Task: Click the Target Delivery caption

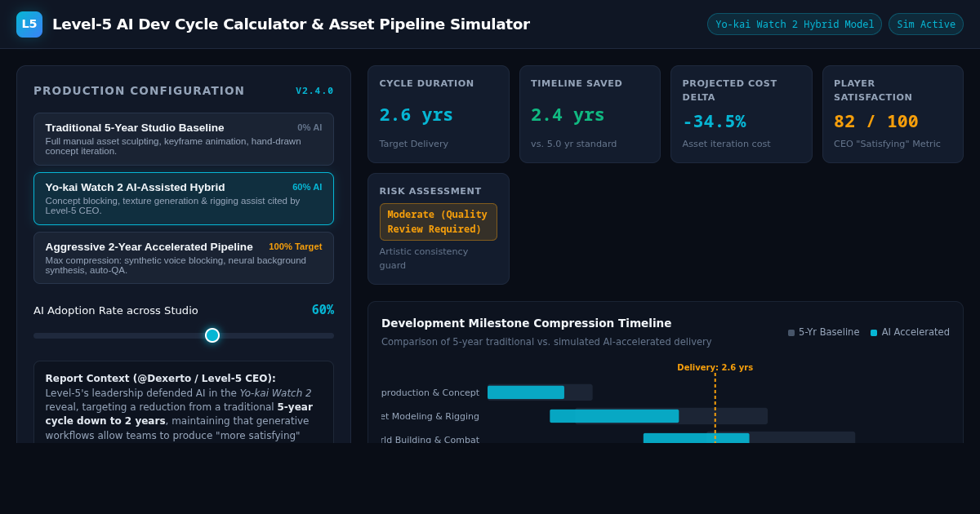Action: [414, 144]
